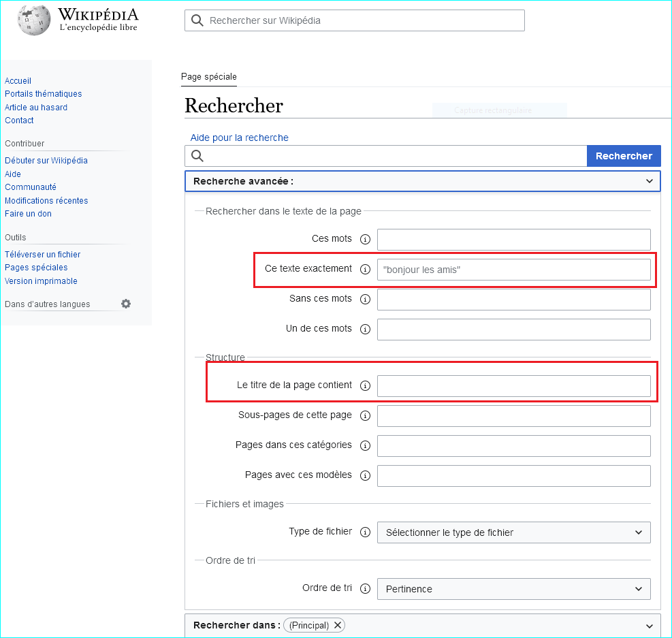
Task: Expand the Rechercher dans section chevron
Action: pos(650,626)
